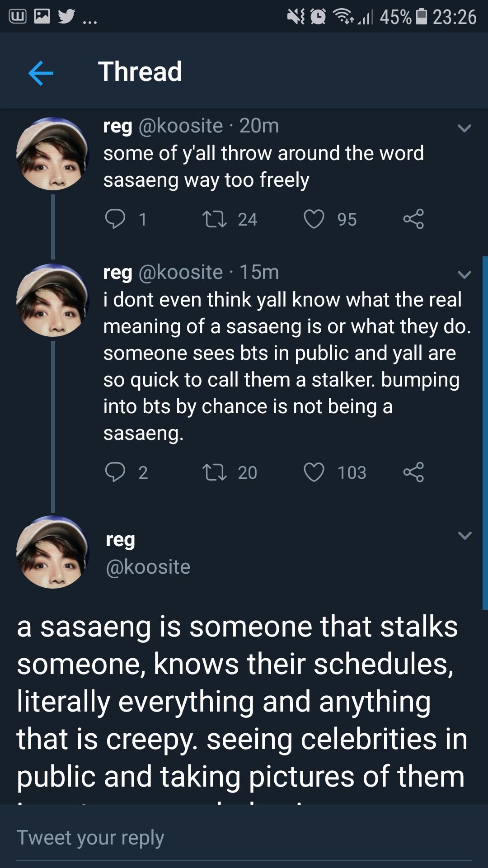The width and height of the screenshot is (488, 868).
Task: Like the tweet with 95 likes
Action: pyautogui.click(x=314, y=219)
